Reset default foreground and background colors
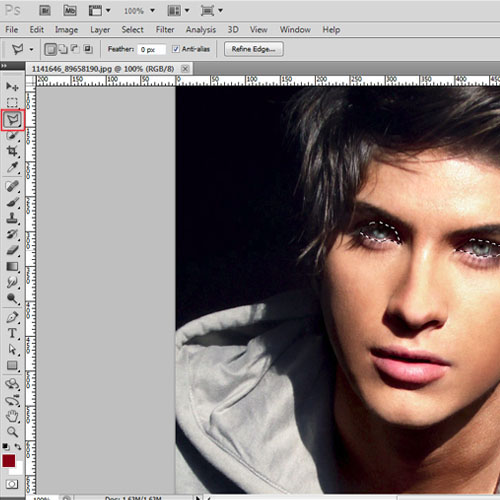The width and height of the screenshot is (500, 500). click(x=6, y=446)
